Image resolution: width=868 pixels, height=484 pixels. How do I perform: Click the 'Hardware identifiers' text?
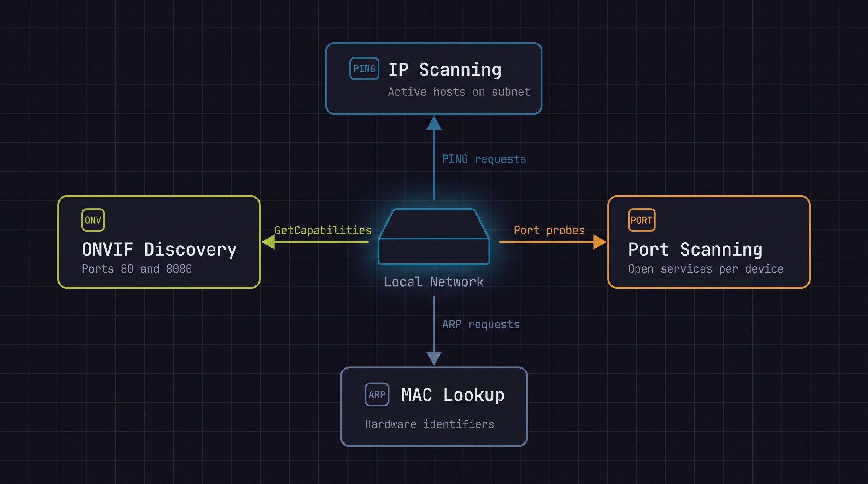coord(429,424)
